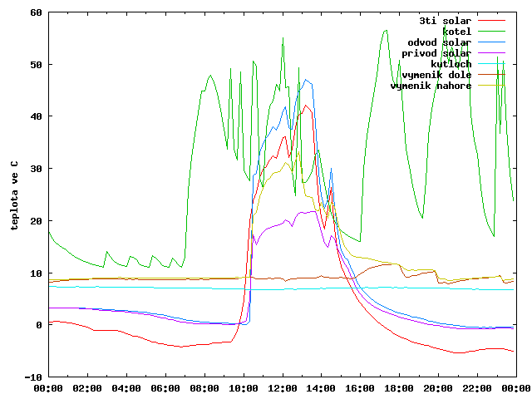Click the 'teplota ve C' y-axis title
The height and width of the screenshot is (399, 532).
pos(14,196)
